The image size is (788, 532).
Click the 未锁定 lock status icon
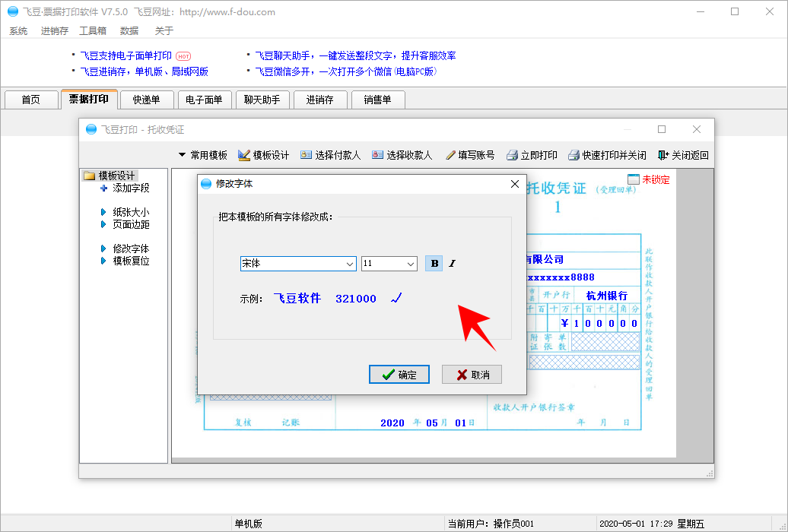[634, 180]
